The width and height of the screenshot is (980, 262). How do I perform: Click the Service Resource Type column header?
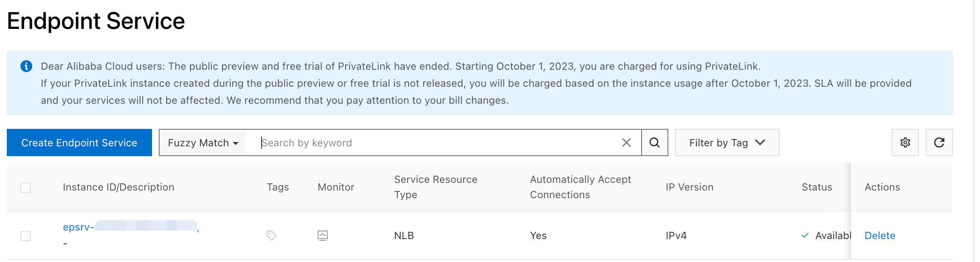(435, 187)
